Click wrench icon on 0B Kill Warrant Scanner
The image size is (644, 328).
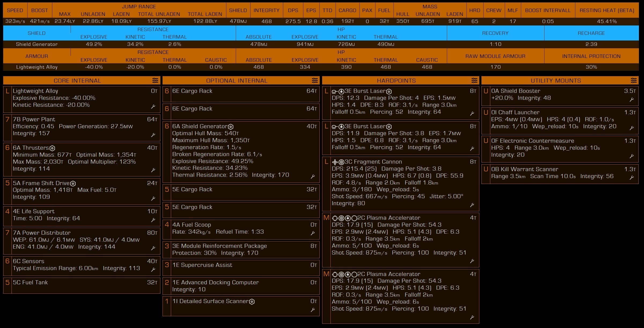point(632,178)
